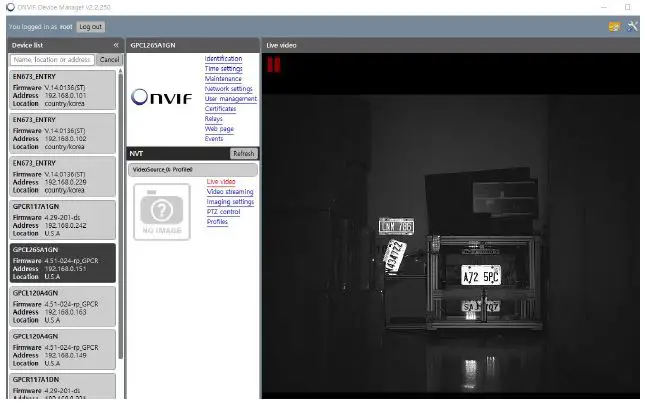The width and height of the screenshot is (645, 403).
Task: Click the ONVIF Device Manager title icon
Action: pyautogui.click(x=11, y=7)
